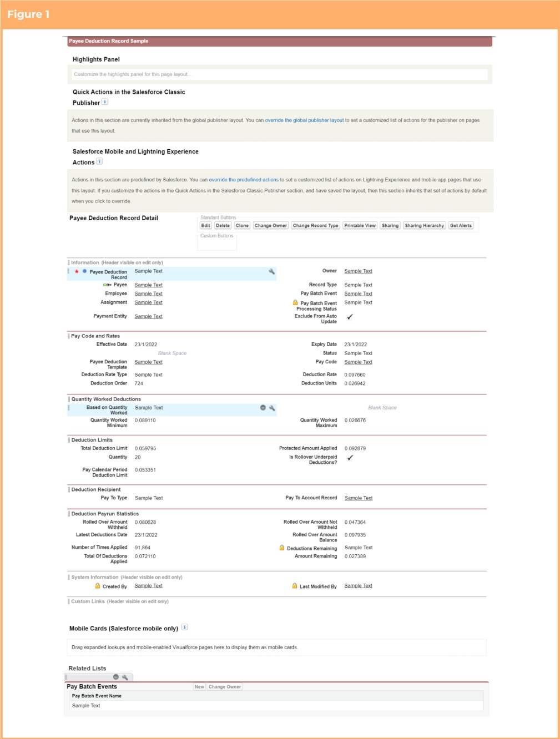Click Protected Amount Applied value 0.092879
The height and width of the screenshot is (739, 560).
[x=355, y=448]
